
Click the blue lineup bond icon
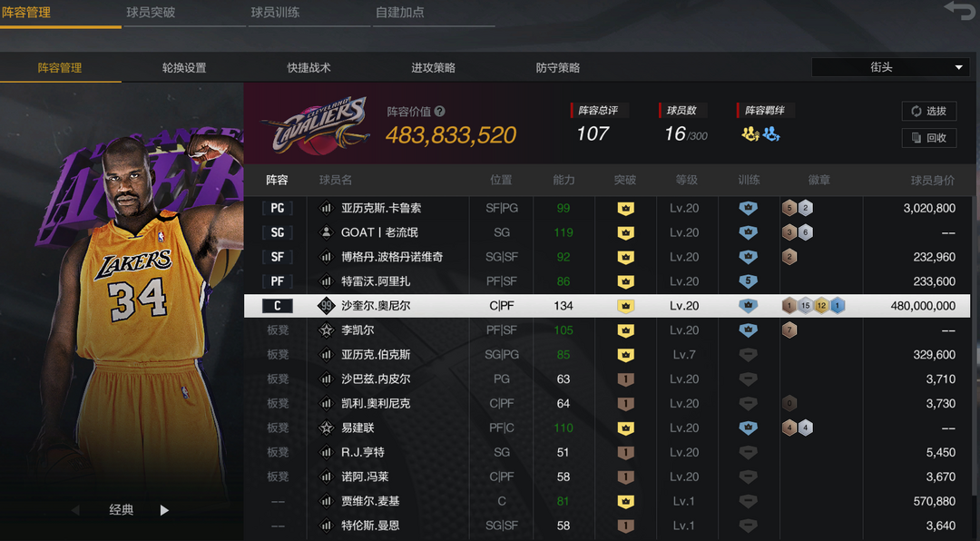pos(771,133)
